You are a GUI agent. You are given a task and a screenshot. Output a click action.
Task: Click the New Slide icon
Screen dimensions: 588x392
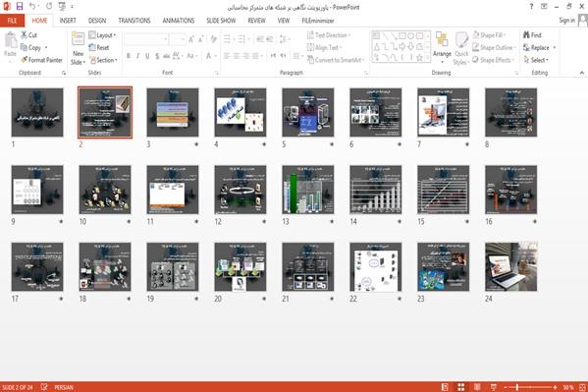click(78, 39)
